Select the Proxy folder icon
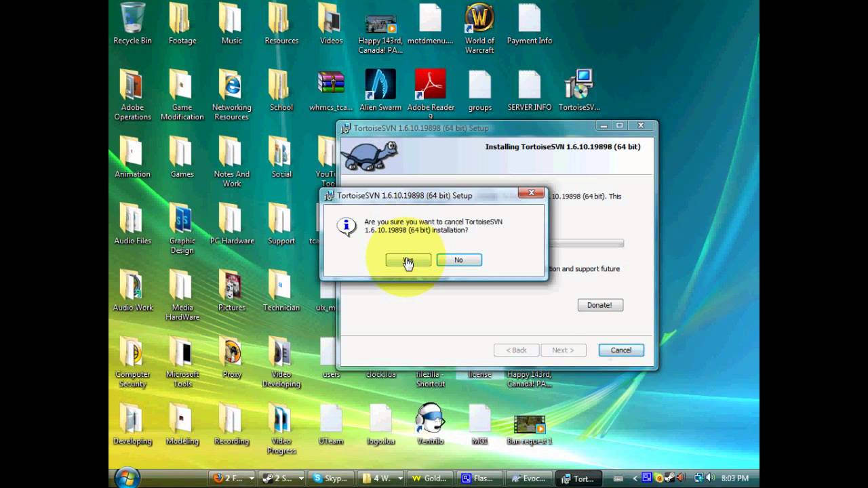This screenshot has height=488, width=868. pos(231,358)
